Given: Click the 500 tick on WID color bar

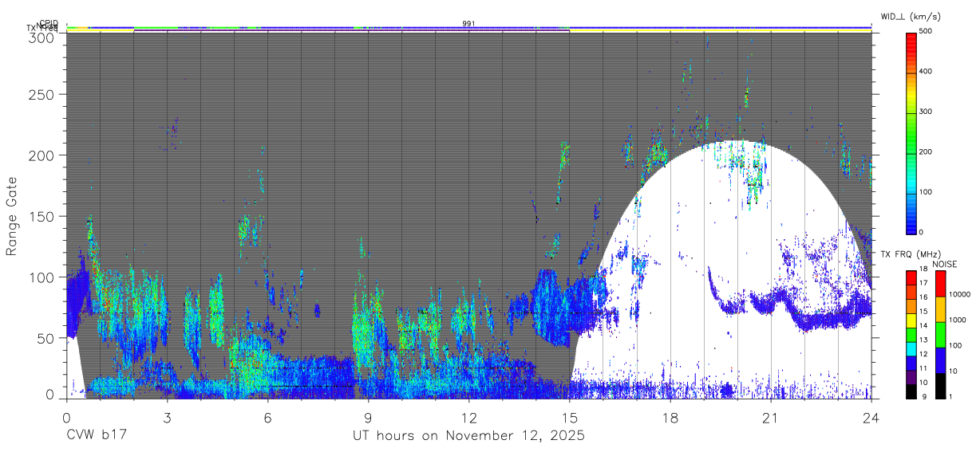Looking at the screenshot, I should pos(926,31).
